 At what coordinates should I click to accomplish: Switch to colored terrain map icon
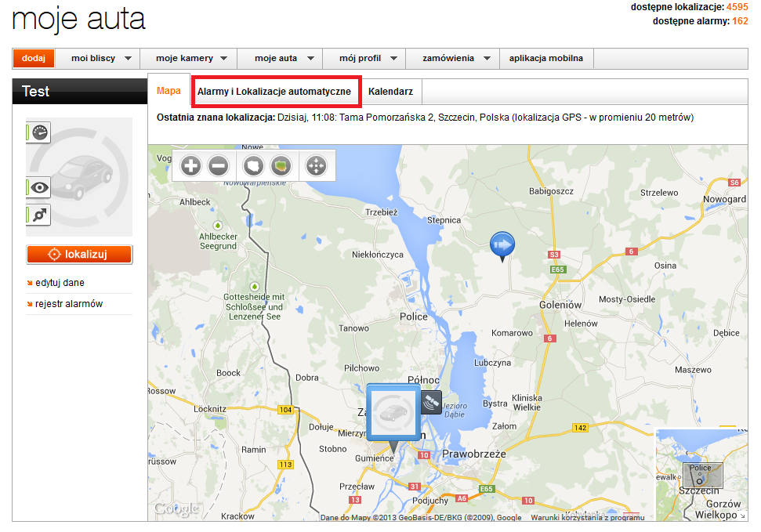coord(281,166)
